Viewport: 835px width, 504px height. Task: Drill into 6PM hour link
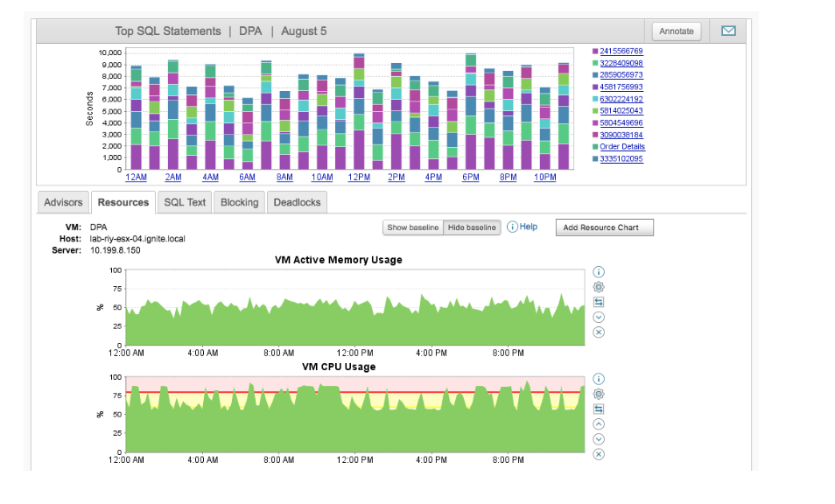(471, 178)
